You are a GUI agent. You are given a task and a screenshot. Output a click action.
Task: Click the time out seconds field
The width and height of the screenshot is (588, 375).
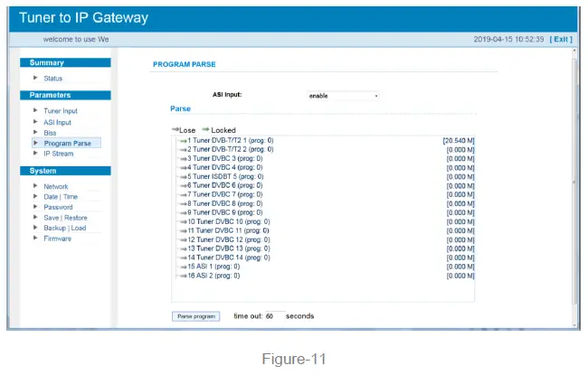click(x=274, y=316)
